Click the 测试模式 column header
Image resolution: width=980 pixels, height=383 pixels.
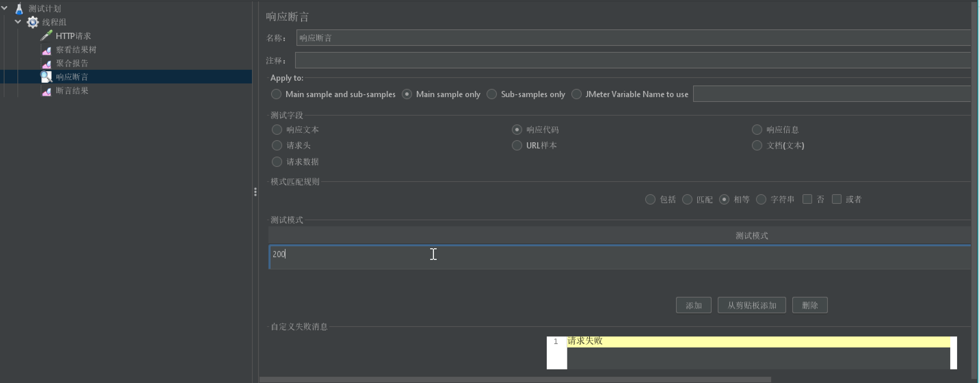620,235
